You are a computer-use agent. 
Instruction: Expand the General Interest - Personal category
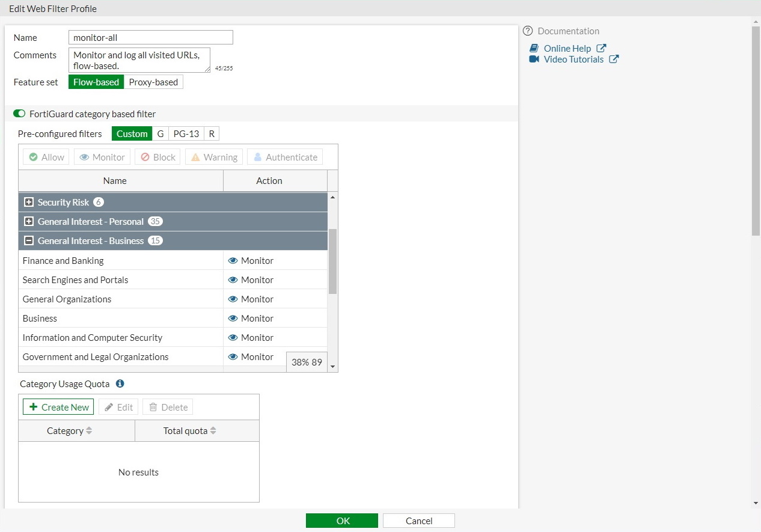click(29, 221)
